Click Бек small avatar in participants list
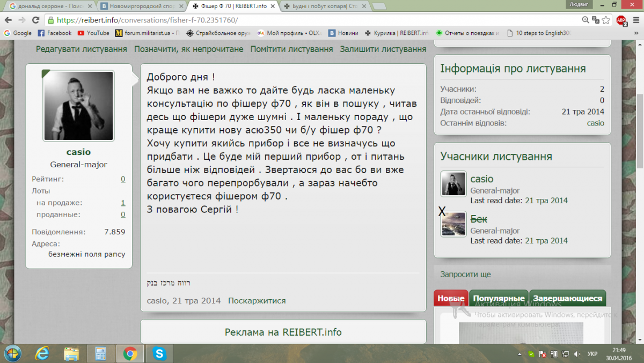Screen dimensions: 644x363 click(x=453, y=224)
